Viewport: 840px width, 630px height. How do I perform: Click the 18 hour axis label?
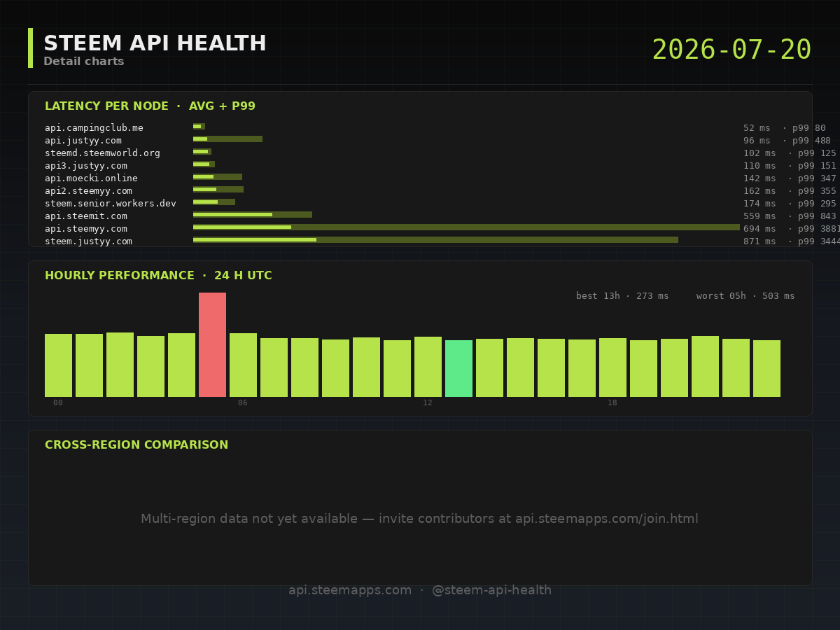click(x=612, y=403)
